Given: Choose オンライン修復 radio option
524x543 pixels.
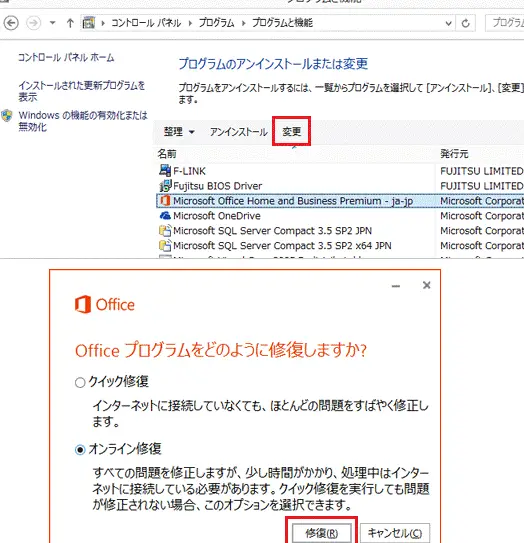Looking at the screenshot, I should coord(80,450).
